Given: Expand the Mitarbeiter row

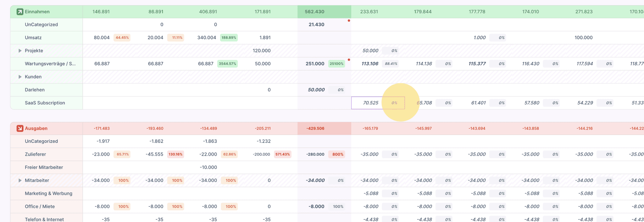Looking at the screenshot, I should coord(20,180).
